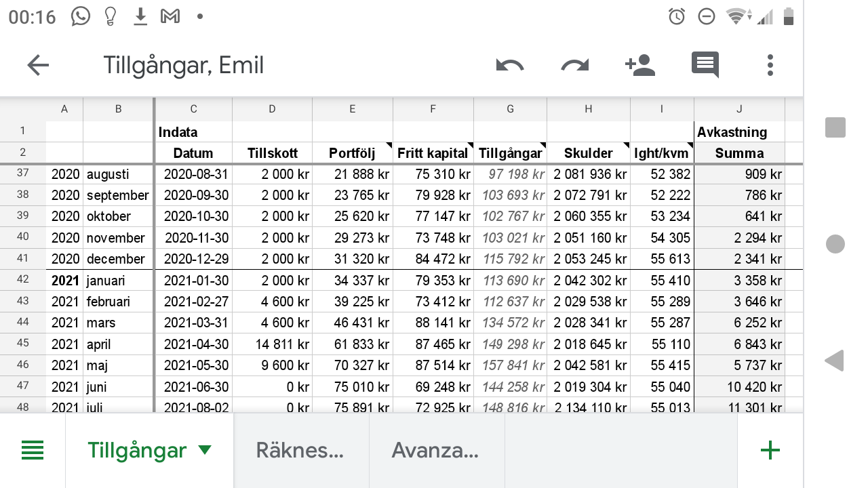Expand the Tillgångar sheet tab dropdown arrow
868x488 pixels.
click(205, 451)
